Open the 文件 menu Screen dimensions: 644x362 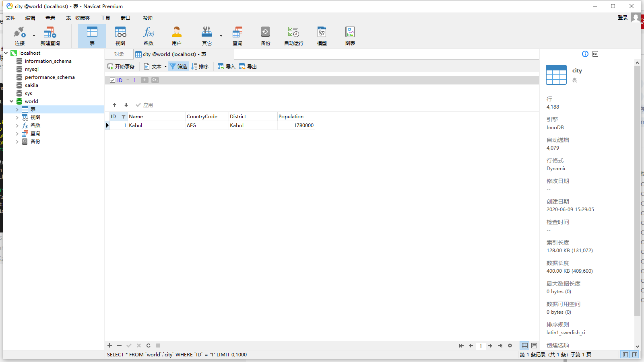click(x=10, y=18)
